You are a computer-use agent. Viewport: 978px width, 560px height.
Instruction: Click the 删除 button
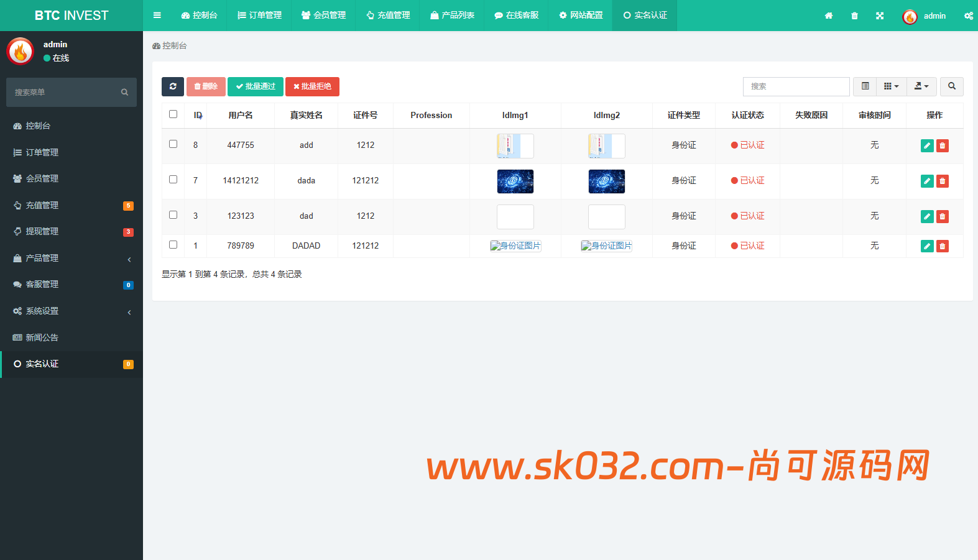click(206, 86)
